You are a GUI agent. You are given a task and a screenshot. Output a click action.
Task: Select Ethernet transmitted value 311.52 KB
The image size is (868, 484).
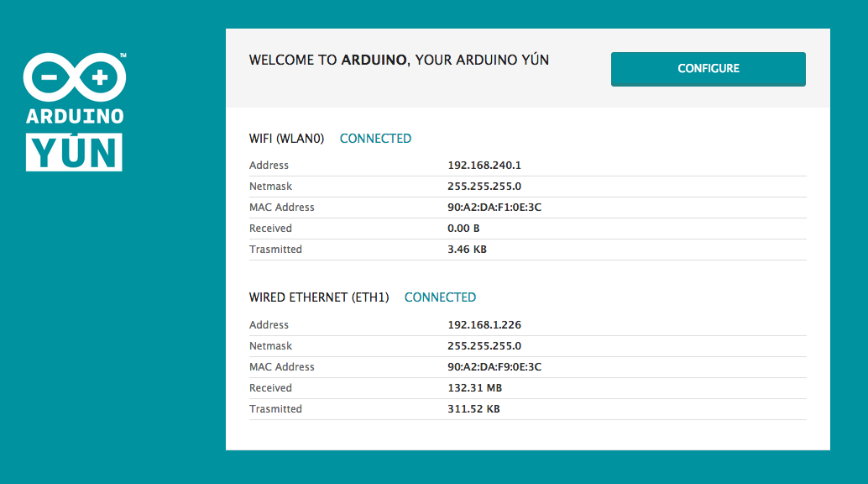(x=473, y=409)
